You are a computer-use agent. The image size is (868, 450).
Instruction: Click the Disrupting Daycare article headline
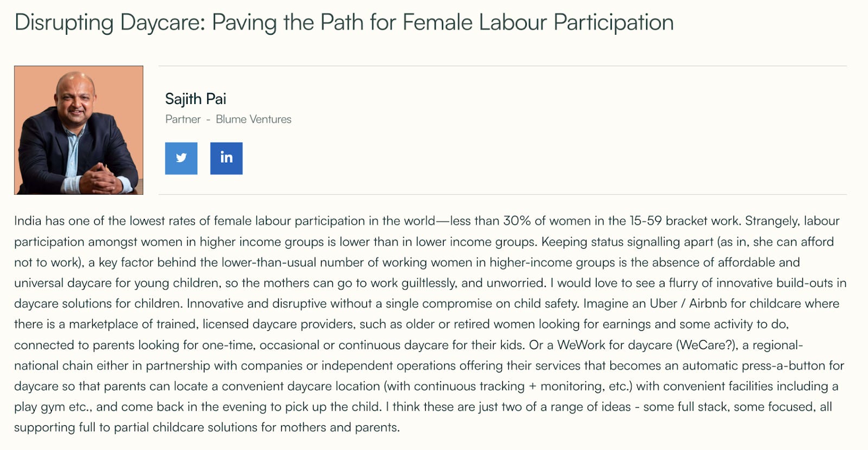pyautogui.click(x=344, y=23)
